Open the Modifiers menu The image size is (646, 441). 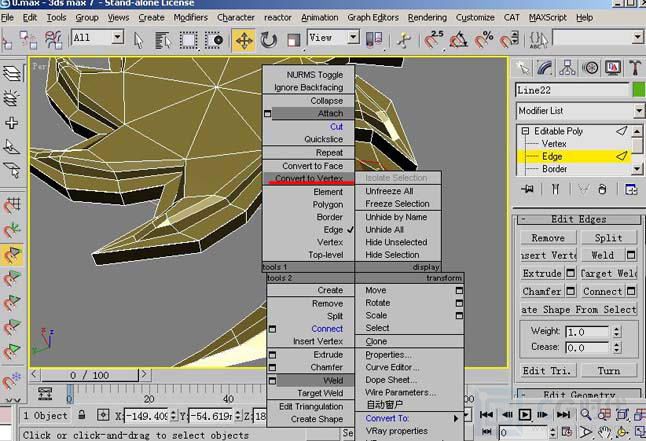(x=190, y=18)
